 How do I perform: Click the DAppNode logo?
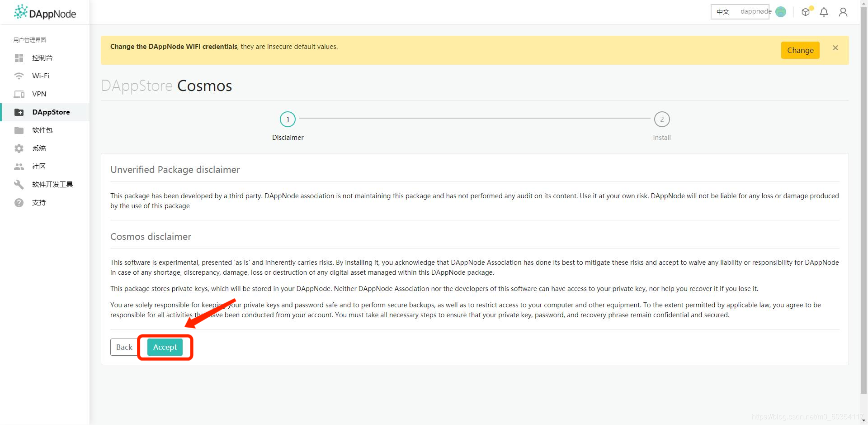(x=45, y=13)
